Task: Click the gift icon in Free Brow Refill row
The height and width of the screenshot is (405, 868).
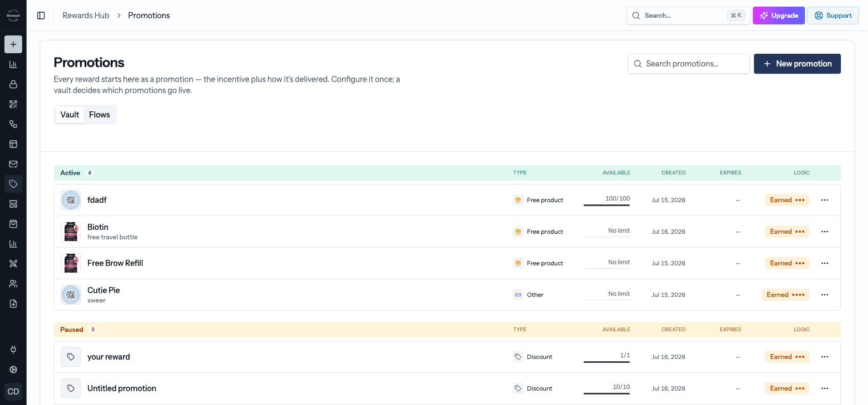Action: [518, 263]
